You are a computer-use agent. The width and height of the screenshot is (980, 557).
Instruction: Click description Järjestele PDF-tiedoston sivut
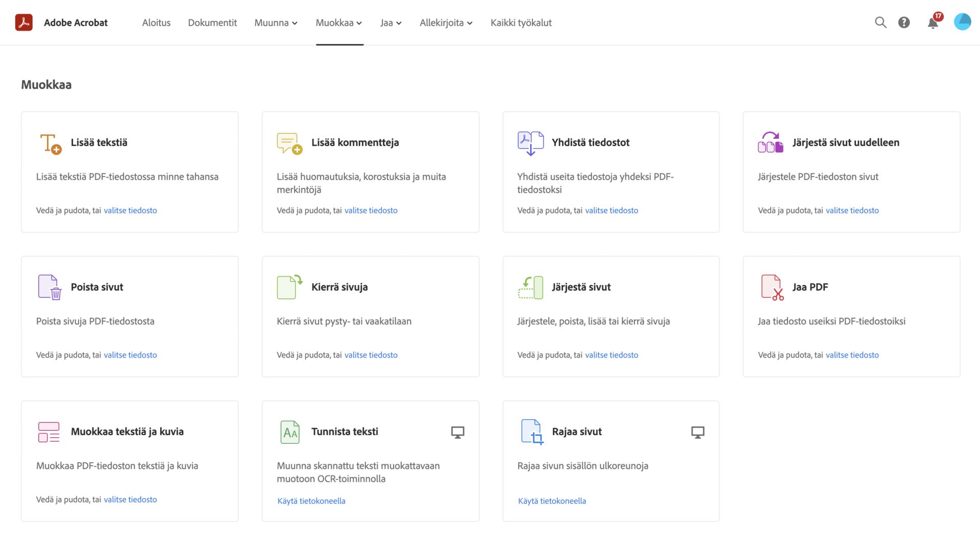[x=818, y=176]
